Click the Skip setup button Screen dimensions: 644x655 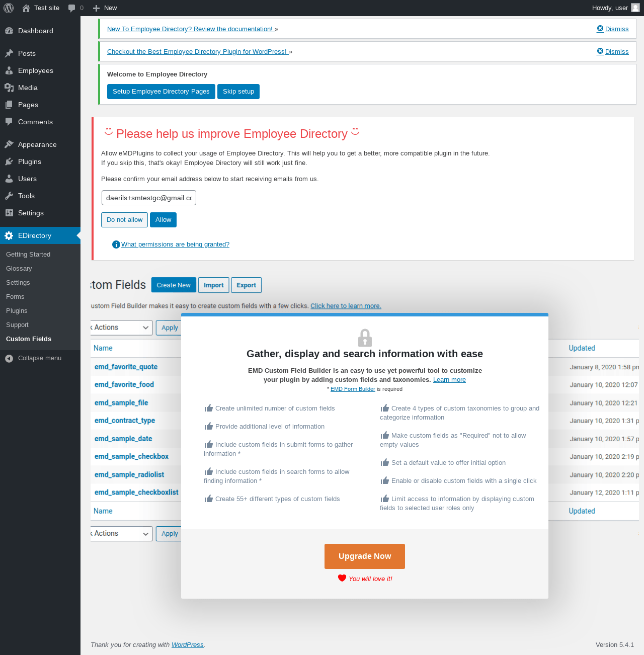pos(238,92)
